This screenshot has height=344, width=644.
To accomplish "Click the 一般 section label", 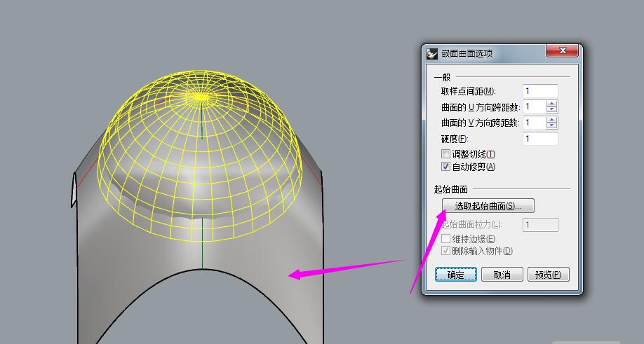I will (x=443, y=76).
